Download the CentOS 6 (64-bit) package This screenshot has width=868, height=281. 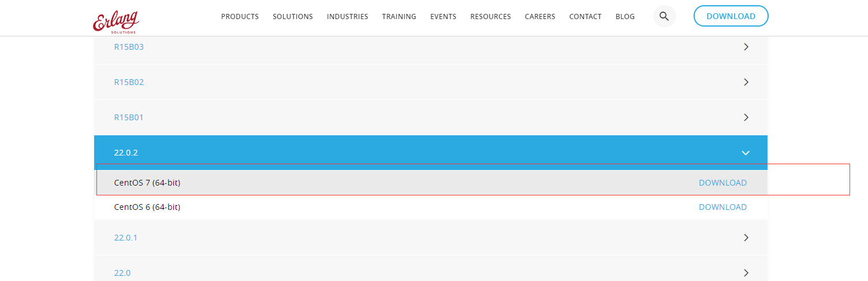[722, 207]
